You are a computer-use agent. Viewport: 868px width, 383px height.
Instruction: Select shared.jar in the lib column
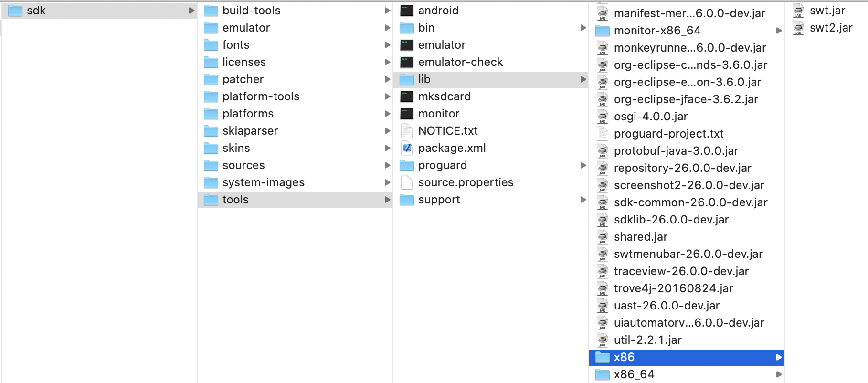coord(640,237)
